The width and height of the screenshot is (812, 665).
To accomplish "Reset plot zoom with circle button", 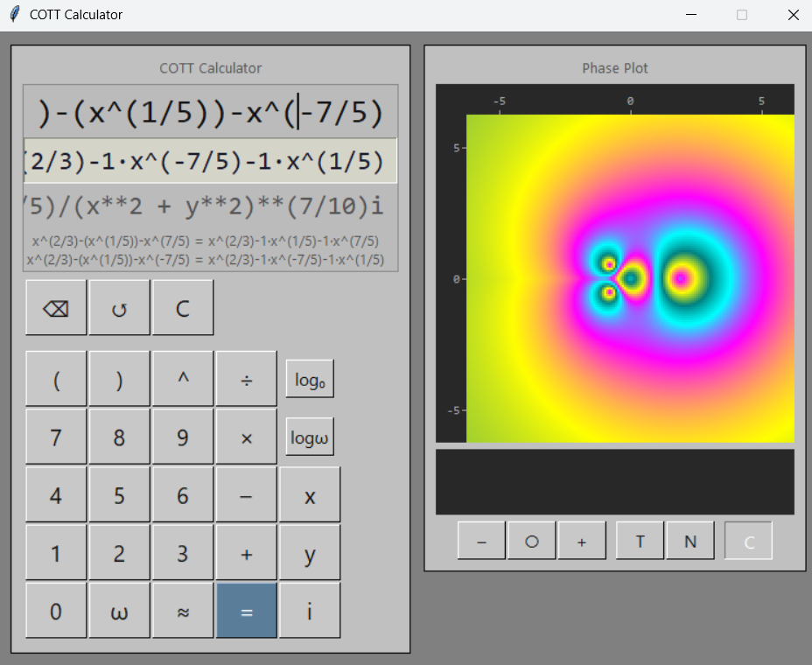I will pyautogui.click(x=531, y=541).
